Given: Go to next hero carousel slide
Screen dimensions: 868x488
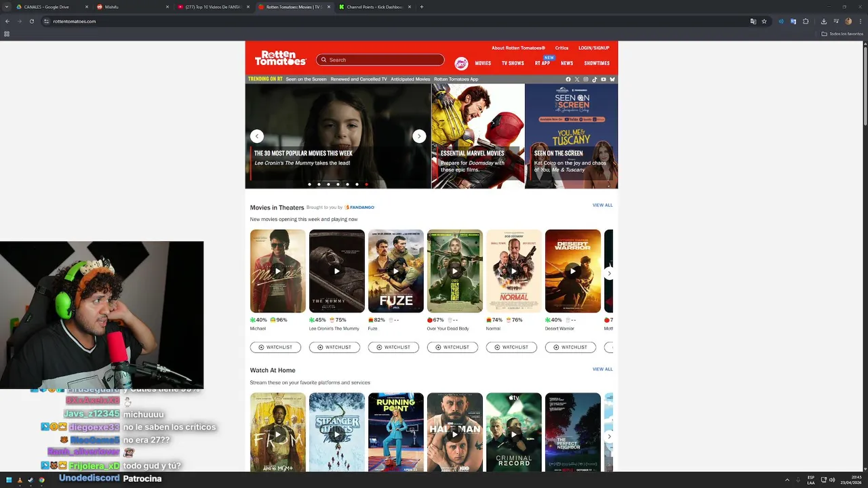Looking at the screenshot, I should 419,136.
